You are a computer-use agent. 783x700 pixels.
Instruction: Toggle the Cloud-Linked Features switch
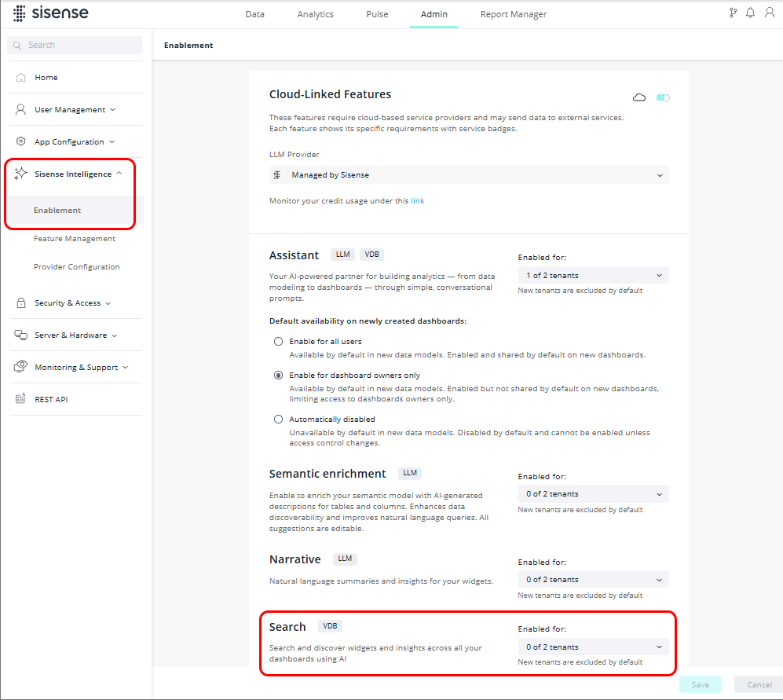[x=663, y=97]
